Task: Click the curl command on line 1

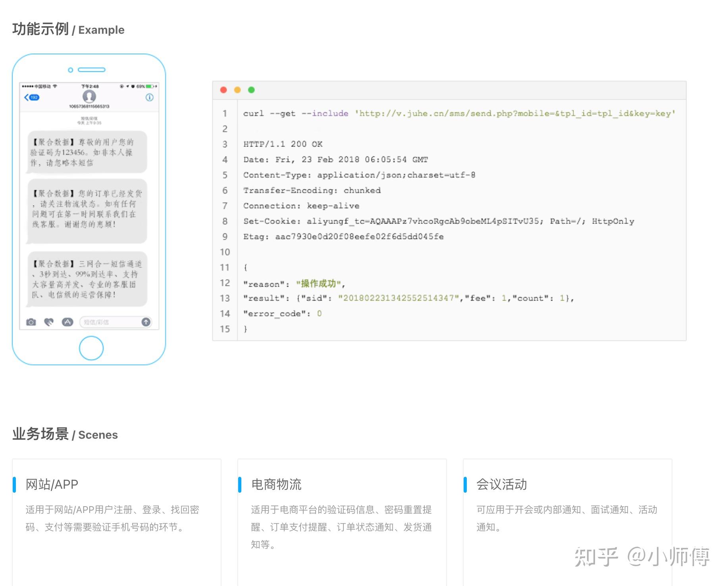Action: coord(459,114)
